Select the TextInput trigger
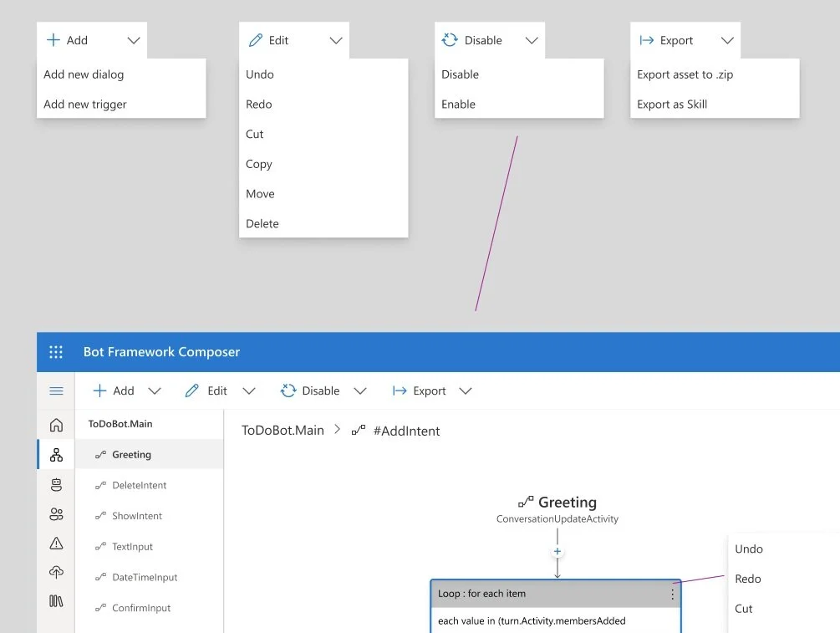 pos(149,546)
